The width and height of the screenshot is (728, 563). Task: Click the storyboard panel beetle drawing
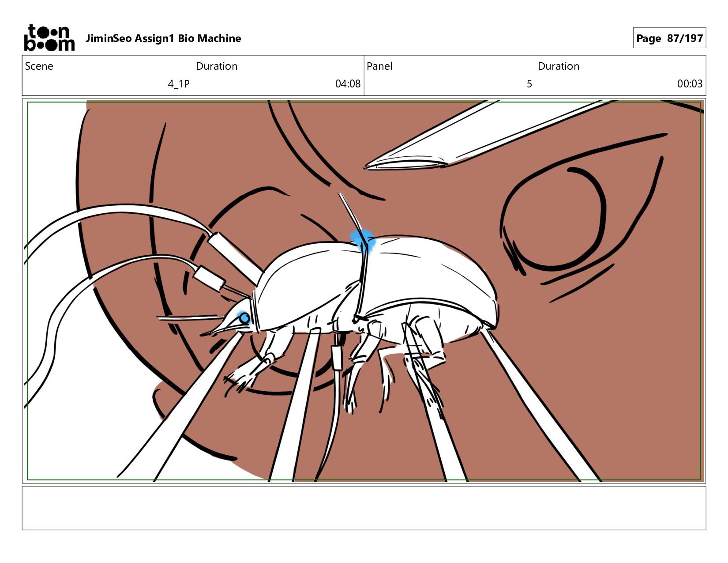point(364,291)
